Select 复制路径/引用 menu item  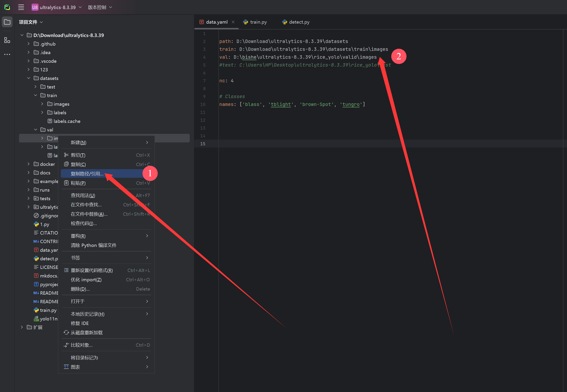(x=87, y=174)
